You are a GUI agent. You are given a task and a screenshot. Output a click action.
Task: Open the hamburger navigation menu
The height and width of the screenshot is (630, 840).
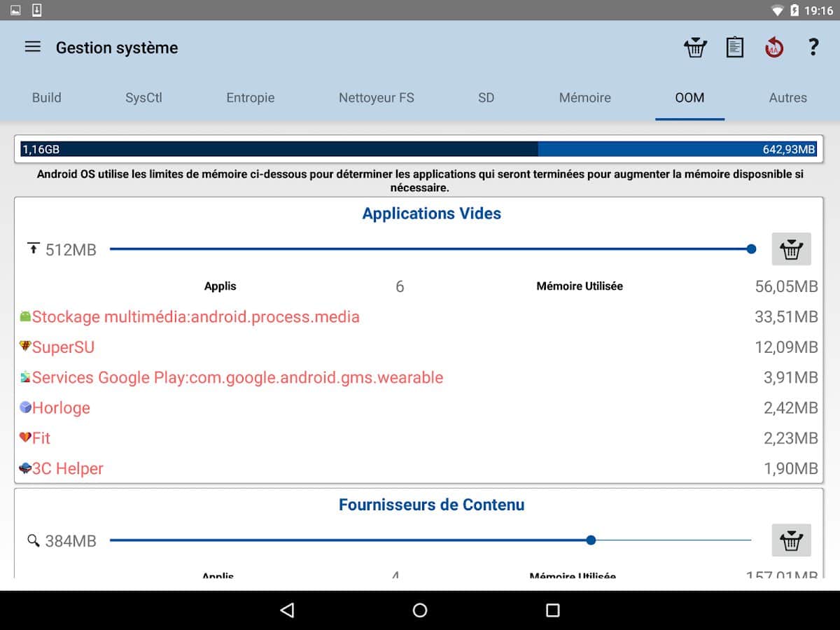tap(33, 48)
